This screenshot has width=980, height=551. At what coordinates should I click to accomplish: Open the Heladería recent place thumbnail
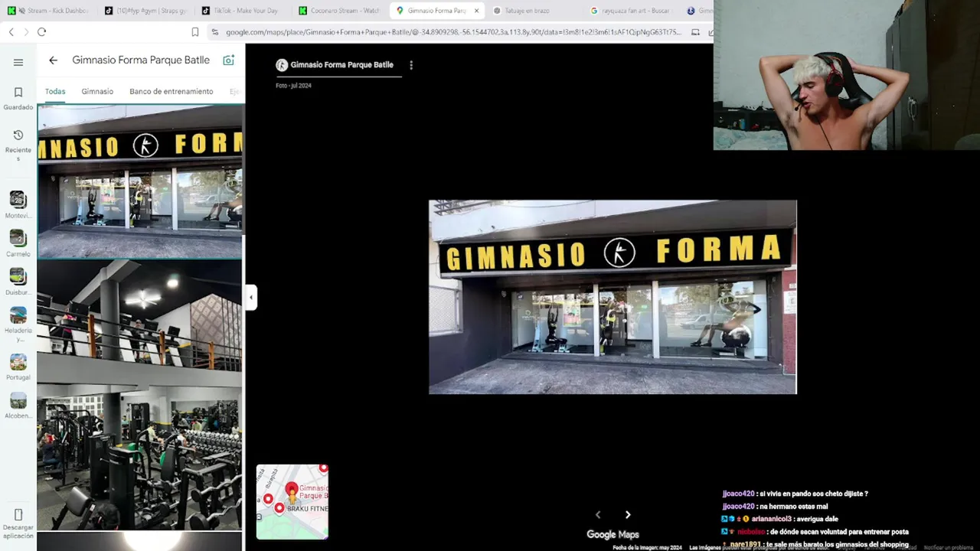coord(18,315)
